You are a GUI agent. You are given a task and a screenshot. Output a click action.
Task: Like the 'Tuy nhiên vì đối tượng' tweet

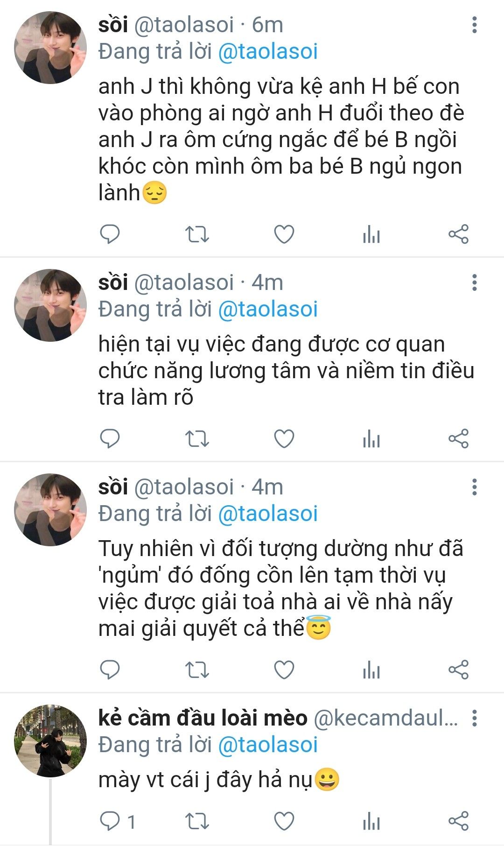tap(284, 670)
